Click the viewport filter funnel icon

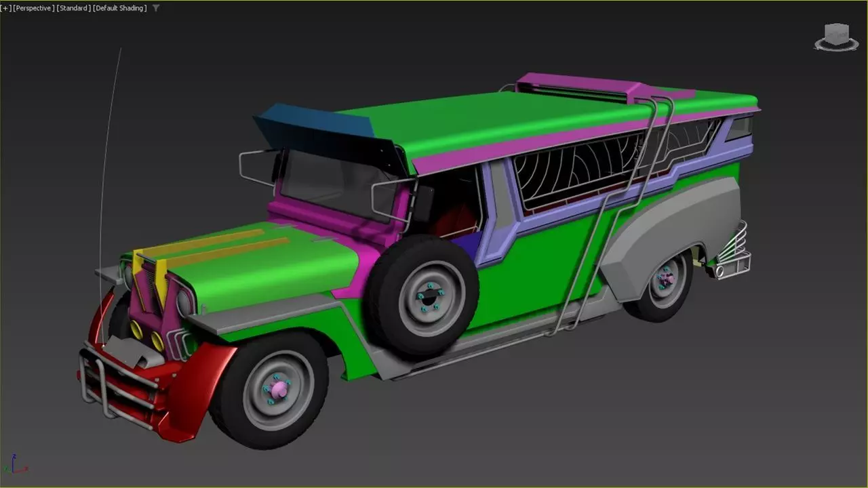pyautogui.click(x=156, y=8)
